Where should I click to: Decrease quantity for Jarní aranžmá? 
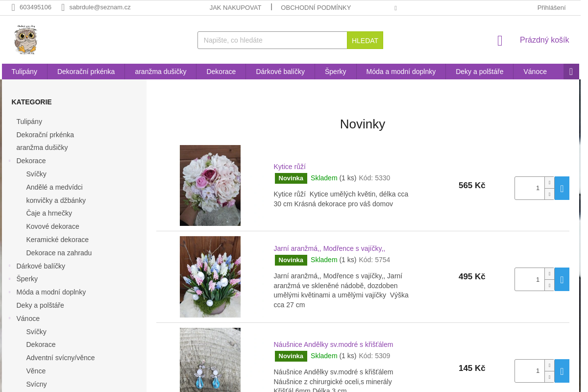549,285
